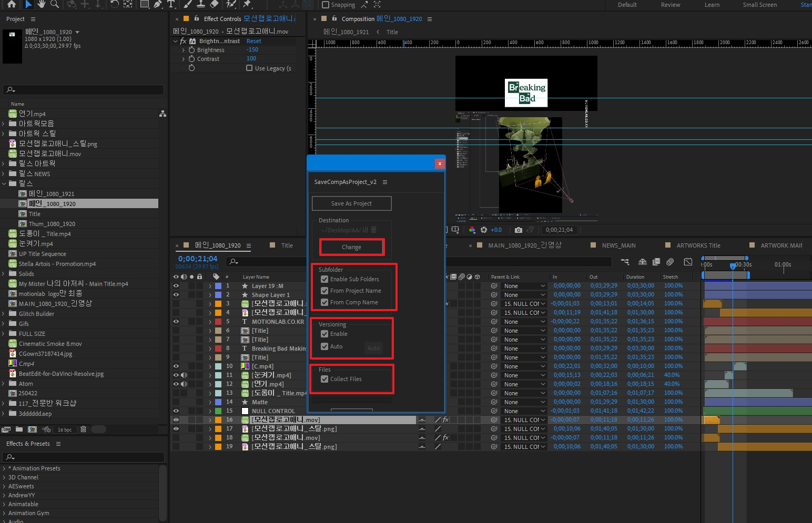
Task: Open Parent dropdown for Layer 19 :M
Action: [524, 286]
